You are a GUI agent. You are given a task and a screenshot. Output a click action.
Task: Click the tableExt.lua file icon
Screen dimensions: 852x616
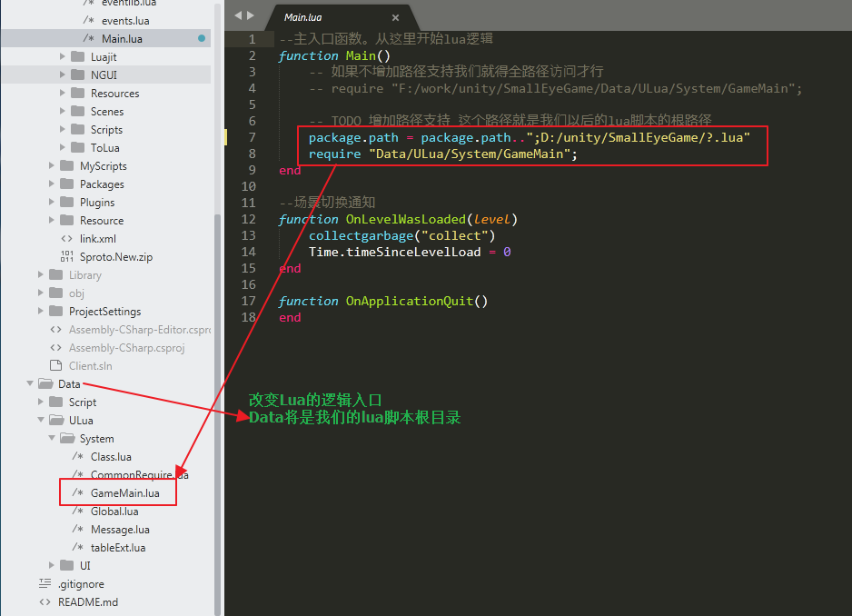(x=78, y=547)
